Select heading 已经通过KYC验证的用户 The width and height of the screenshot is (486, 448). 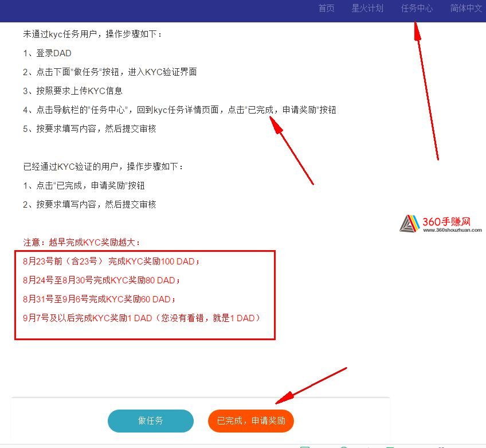pyautogui.click(x=103, y=166)
